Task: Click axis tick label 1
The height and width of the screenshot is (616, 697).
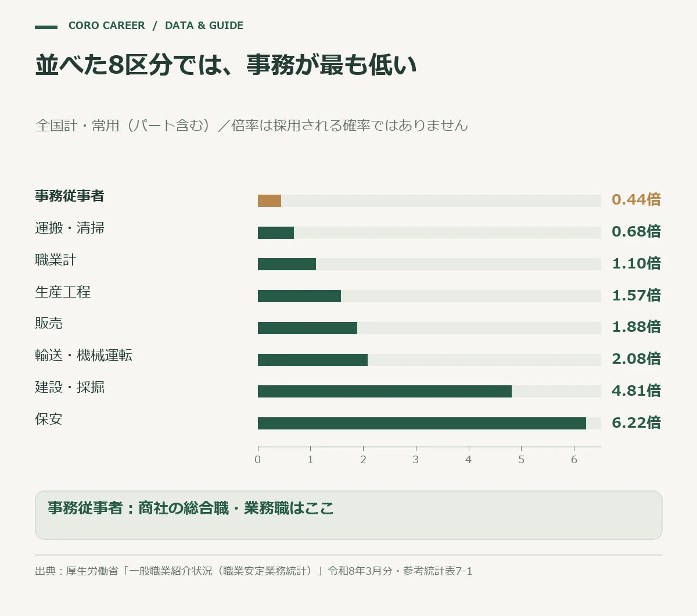Action: 311,460
